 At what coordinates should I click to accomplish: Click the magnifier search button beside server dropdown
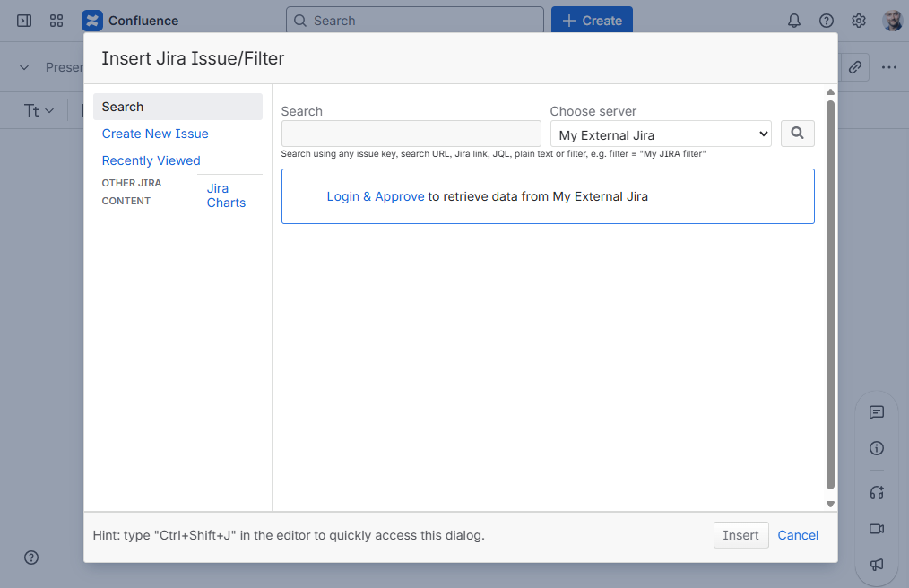tap(797, 134)
